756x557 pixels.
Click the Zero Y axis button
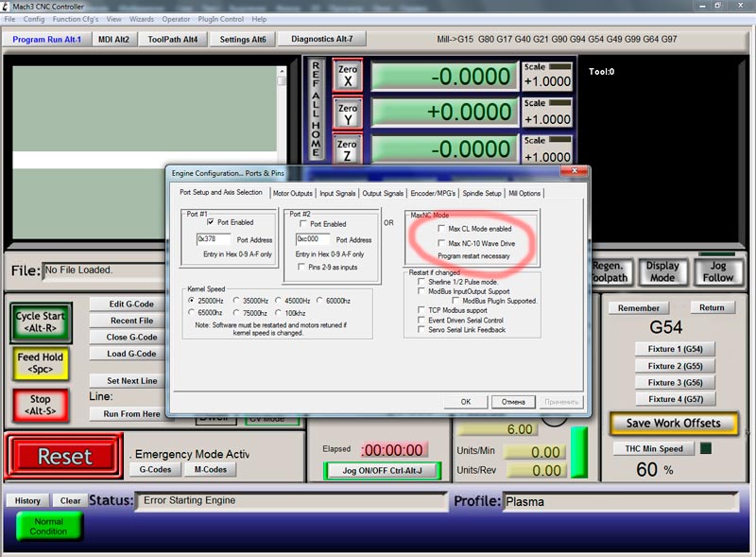348,113
